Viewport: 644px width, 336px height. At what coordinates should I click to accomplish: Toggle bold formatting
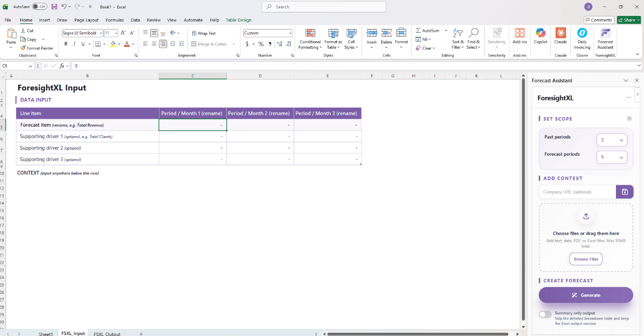tap(65, 44)
